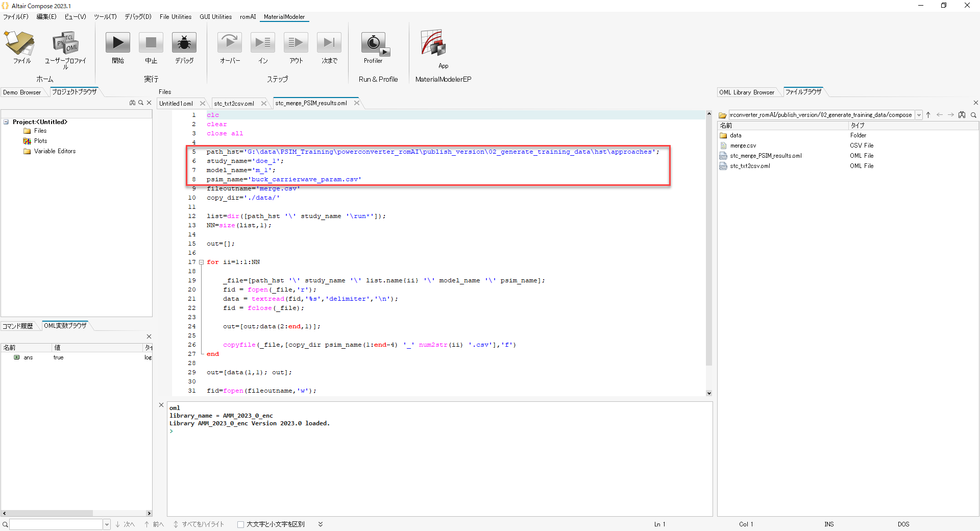Screen dimensions: 980x531
Task: Select the ans variable row
Action: [x=77, y=357]
